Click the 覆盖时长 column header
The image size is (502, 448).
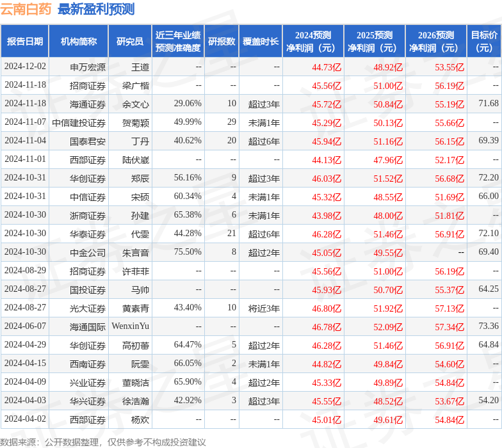(261, 41)
